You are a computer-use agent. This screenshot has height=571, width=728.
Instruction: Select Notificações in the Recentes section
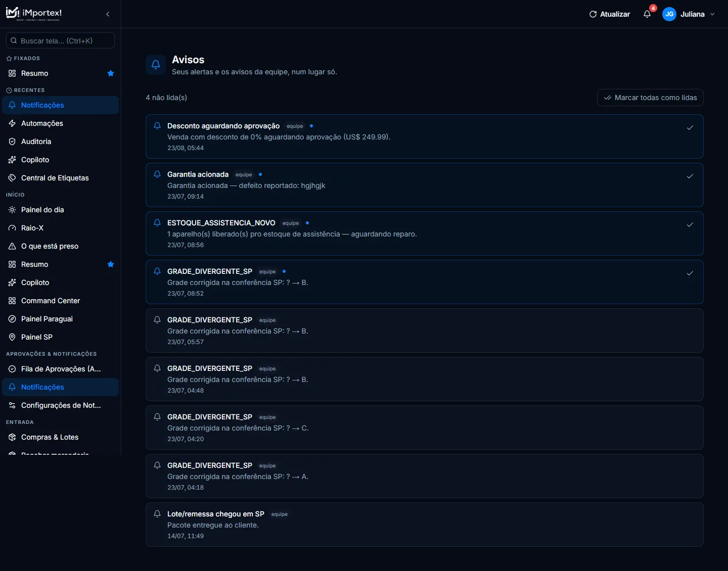tap(61, 105)
